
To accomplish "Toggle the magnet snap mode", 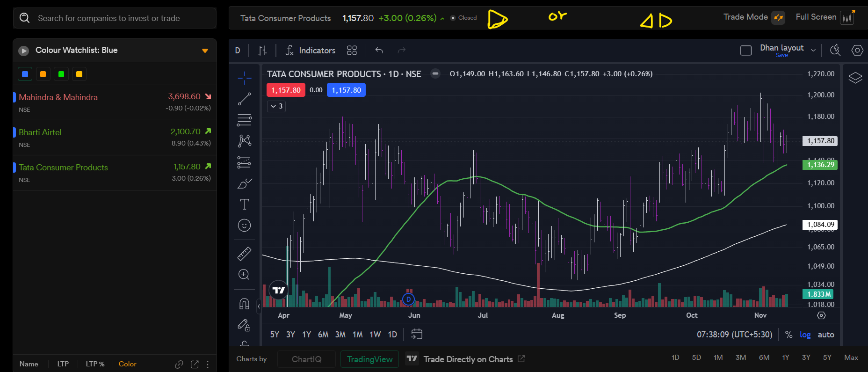I will [x=244, y=304].
